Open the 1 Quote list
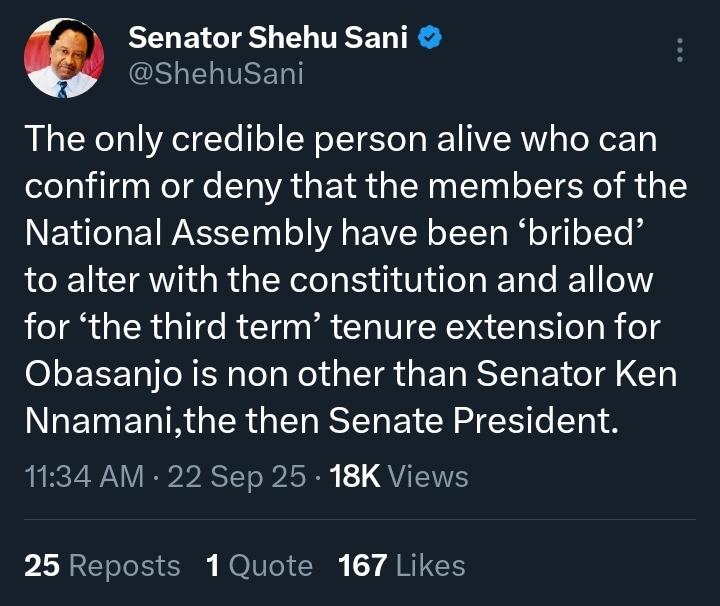The height and width of the screenshot is (606, 720). [259, 566]
